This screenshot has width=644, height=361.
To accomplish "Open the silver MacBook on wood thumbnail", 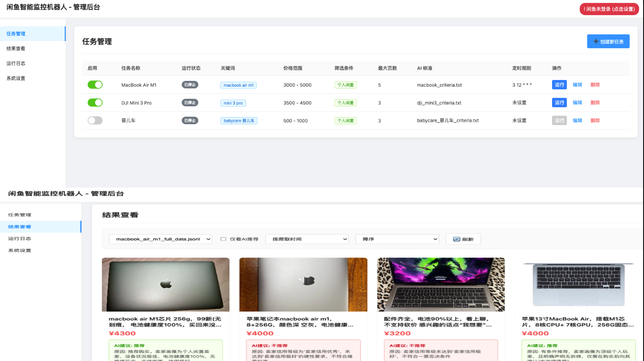I will [303, 285].
